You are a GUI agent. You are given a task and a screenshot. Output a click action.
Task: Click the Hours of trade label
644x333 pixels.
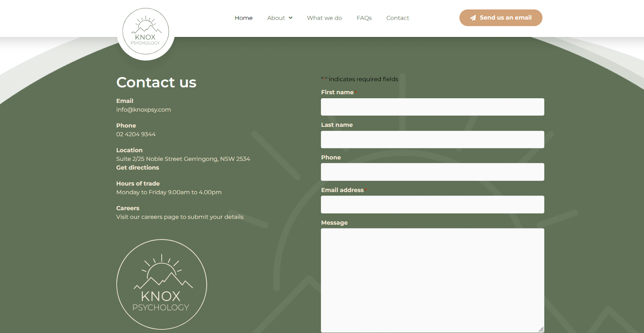pyautogui.click(x=138, y=183)
